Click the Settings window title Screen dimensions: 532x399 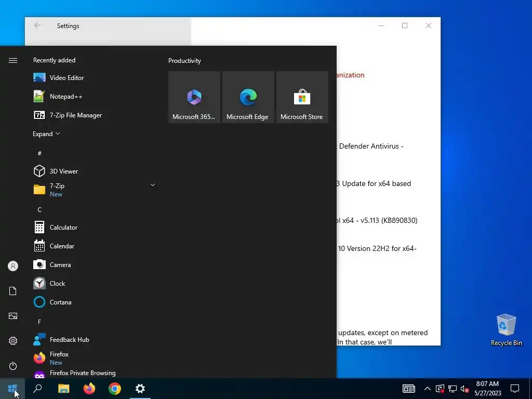click(x=68, y=26)
